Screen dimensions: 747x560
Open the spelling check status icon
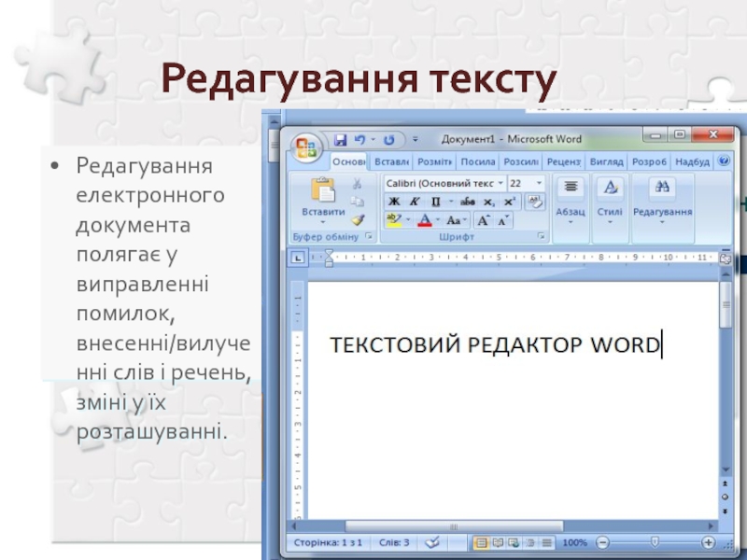coord(432,542)
